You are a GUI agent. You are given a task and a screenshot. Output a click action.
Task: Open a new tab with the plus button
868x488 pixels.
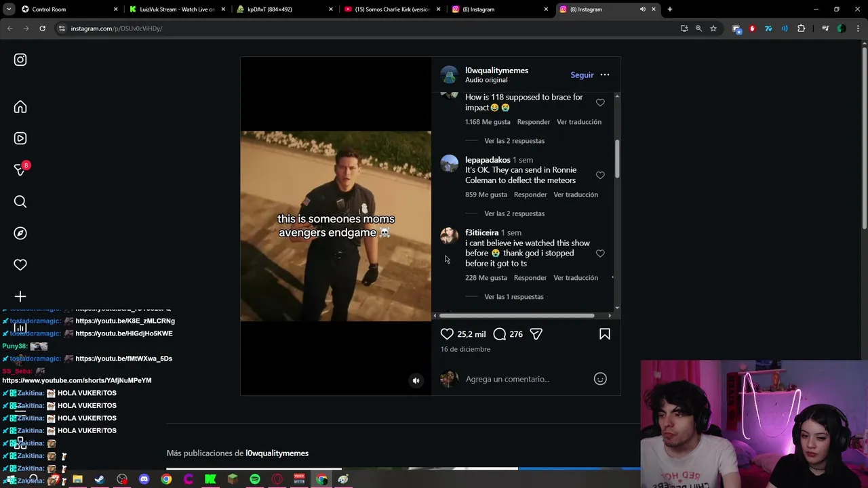pos(670,9)
